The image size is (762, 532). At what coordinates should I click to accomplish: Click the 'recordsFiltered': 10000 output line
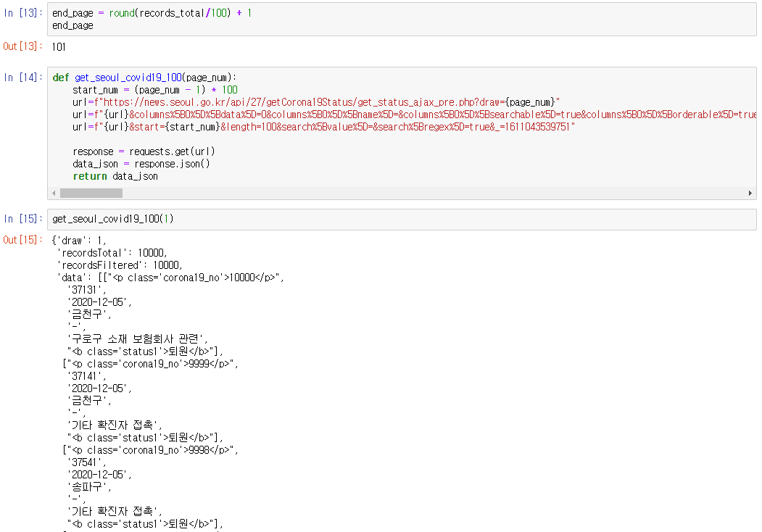tap(120, 265)
